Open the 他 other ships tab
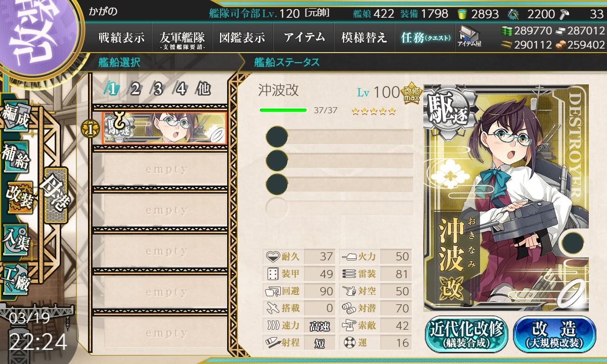Viewport: 607px width, 364px height. [203, 89]
